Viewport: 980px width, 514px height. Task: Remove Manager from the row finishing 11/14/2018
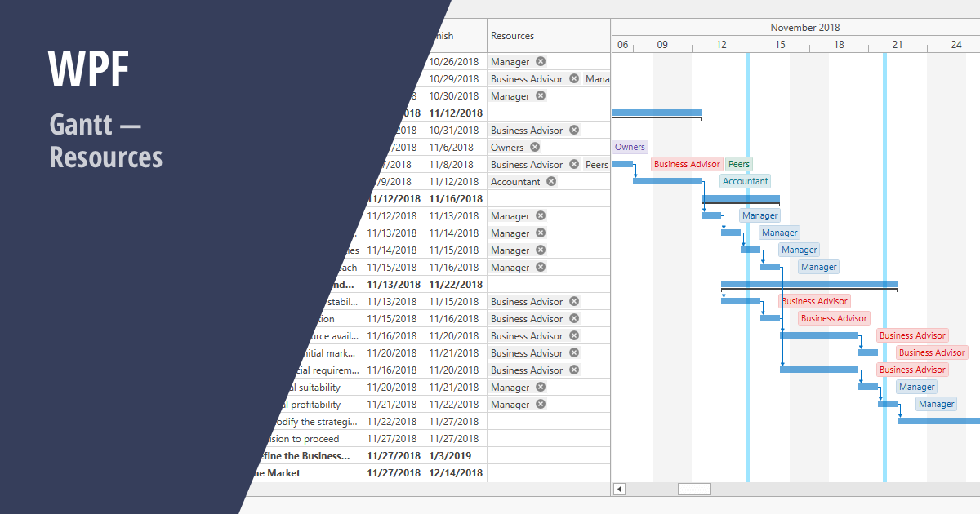click(x=541, y=233)
